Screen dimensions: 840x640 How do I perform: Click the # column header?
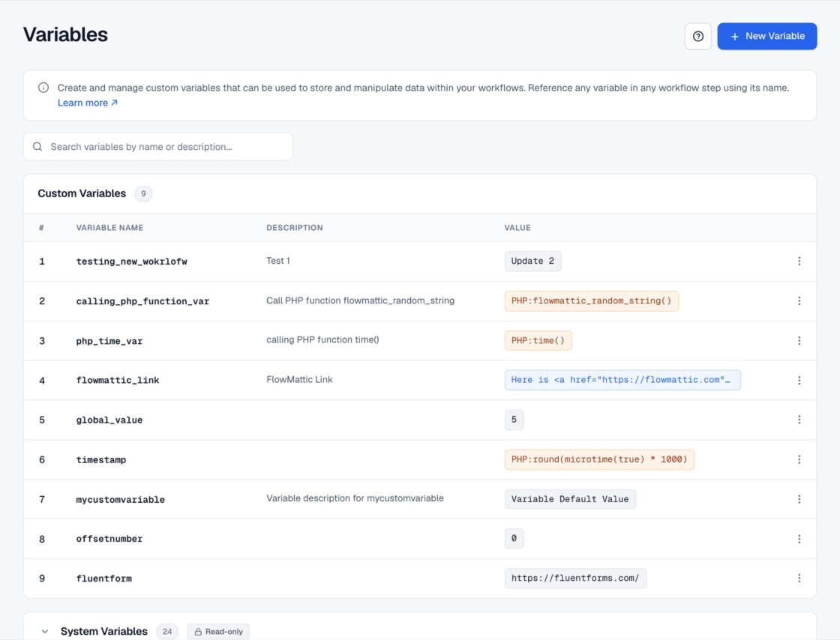(41, 228)
